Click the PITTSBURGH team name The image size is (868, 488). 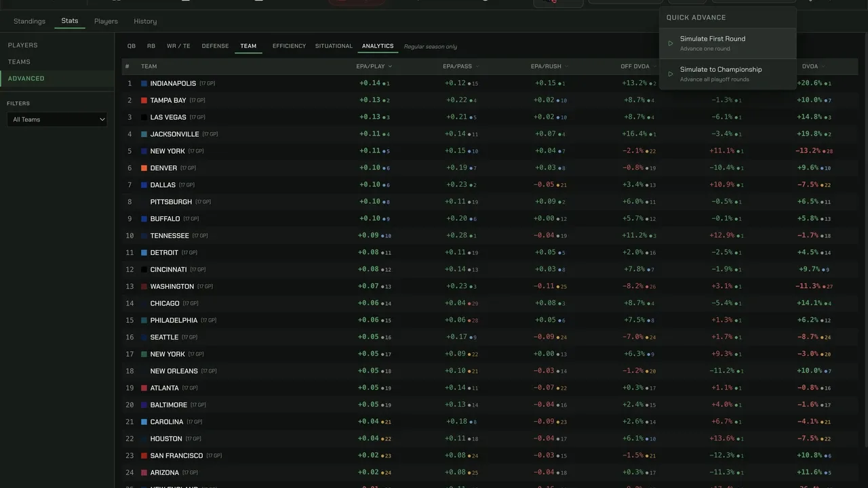tap(171, 202)
